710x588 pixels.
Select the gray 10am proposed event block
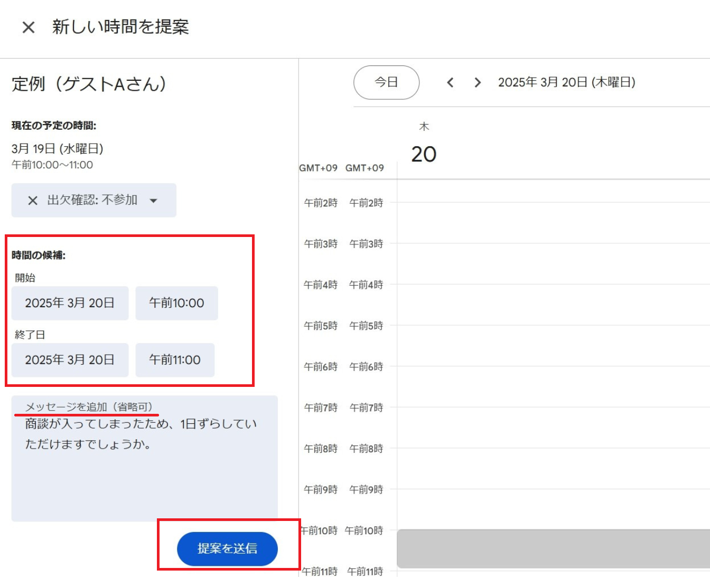click(553, 549)
